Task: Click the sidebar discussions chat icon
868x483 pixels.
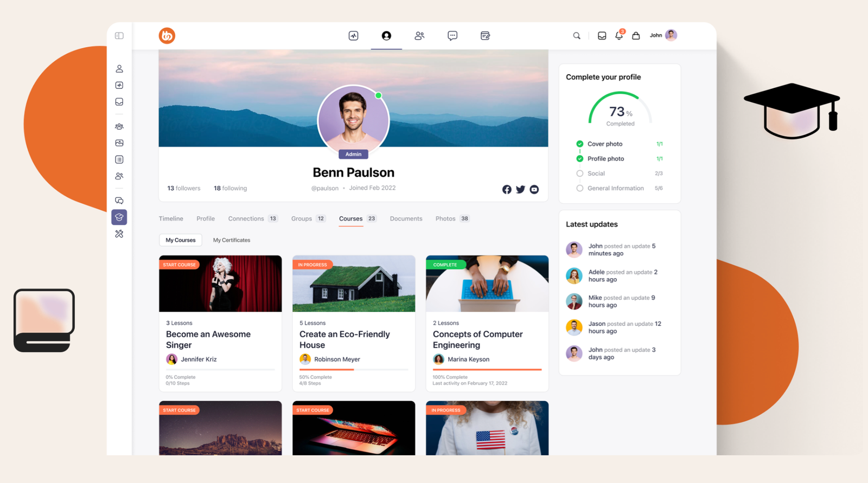Action: coord(119,201)
